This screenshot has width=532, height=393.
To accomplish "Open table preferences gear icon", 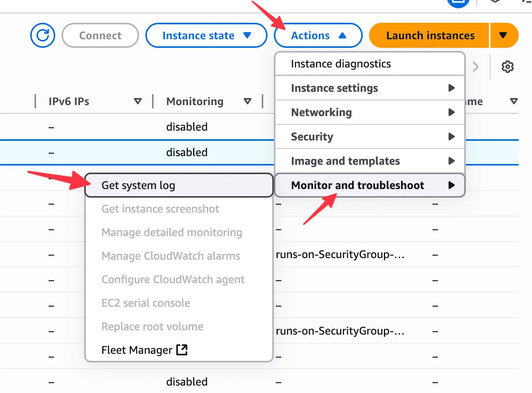I will tap(507, 67).
